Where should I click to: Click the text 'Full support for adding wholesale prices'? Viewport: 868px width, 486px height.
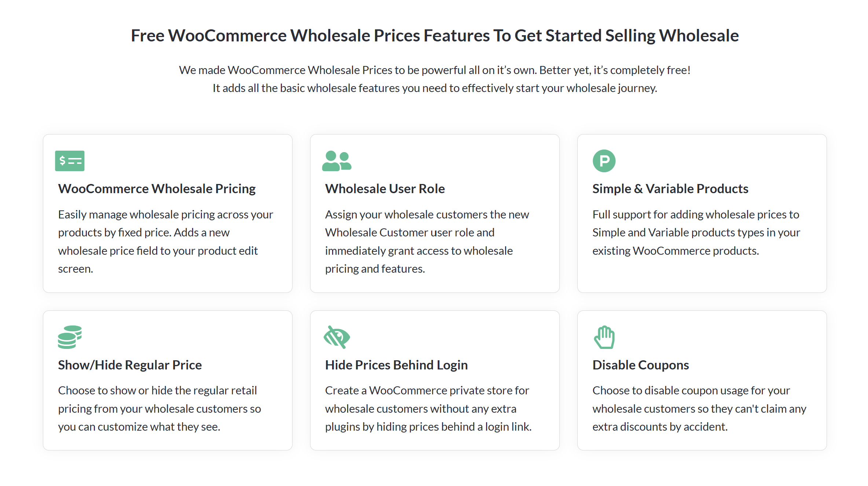click(696, 232)
